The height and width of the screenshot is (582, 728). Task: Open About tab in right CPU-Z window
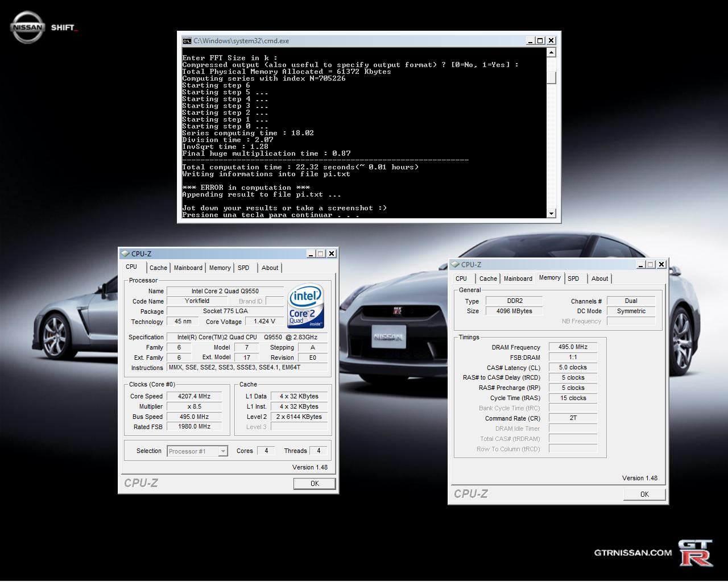click(x=599, y=278)
